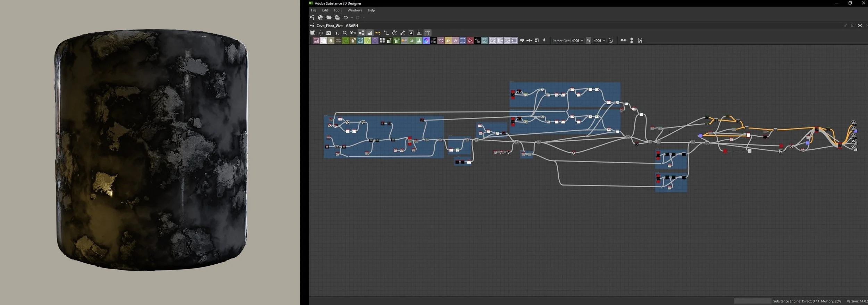The width and height of the screenshot is (868, 305).
Task: Add a Warp node teal icon
Action: coord(485,41)
